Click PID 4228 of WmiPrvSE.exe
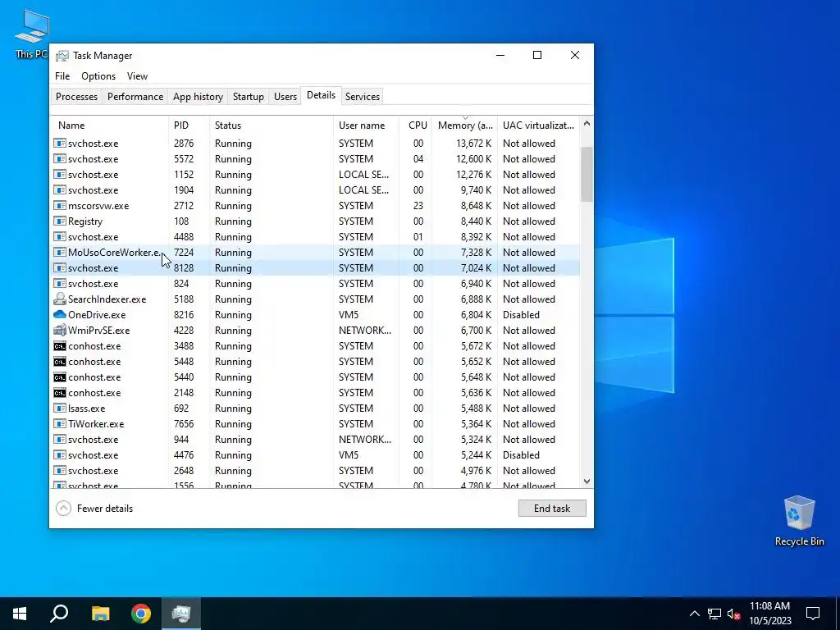Viewport: 840px width, 630px height. coord(183,331)
